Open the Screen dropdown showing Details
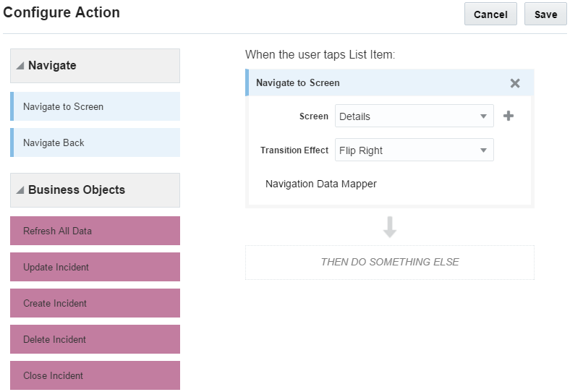Image resolution: width=570 pixels, height=392 pixels. 414,116
